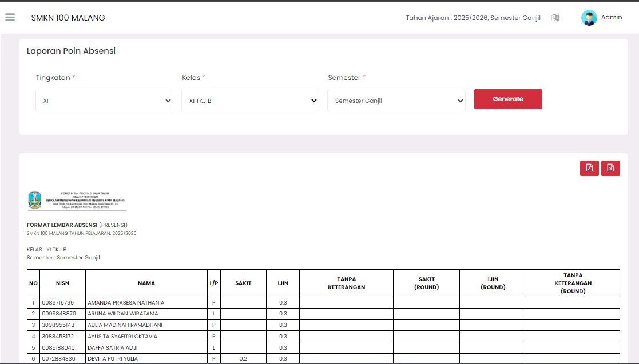The image size is (639, 364).
Task: Export the report as PDF
Action: click(x=589, y=168)
